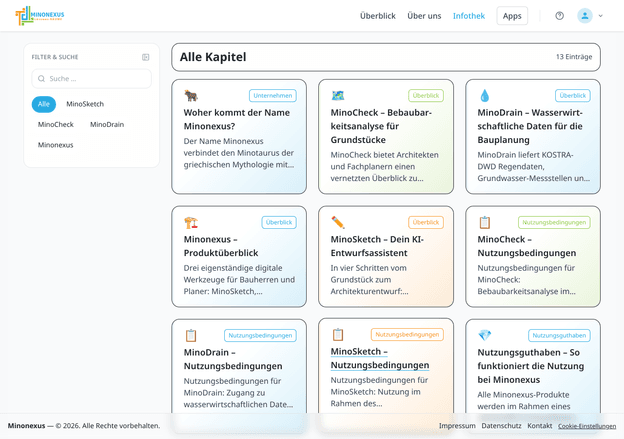Viewport: 624px width, 439px height.
Task: Select the Alle filter chip
Action: [44, 104]
